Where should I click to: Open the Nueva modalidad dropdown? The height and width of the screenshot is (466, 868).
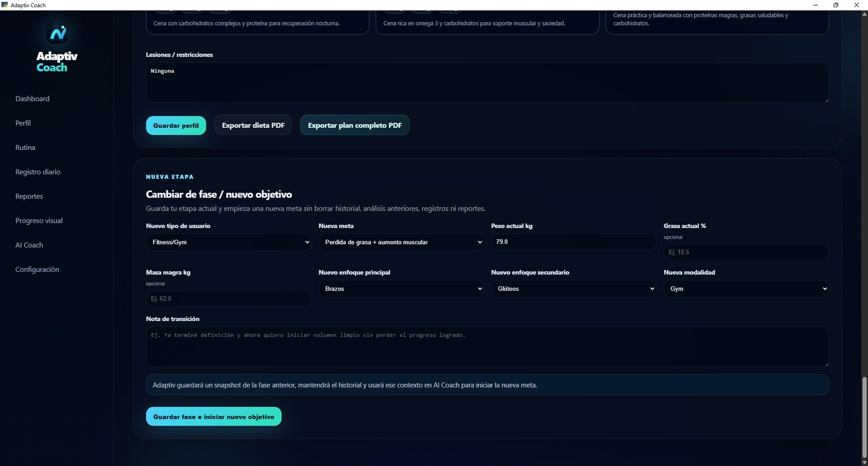[x=746, y=289]
